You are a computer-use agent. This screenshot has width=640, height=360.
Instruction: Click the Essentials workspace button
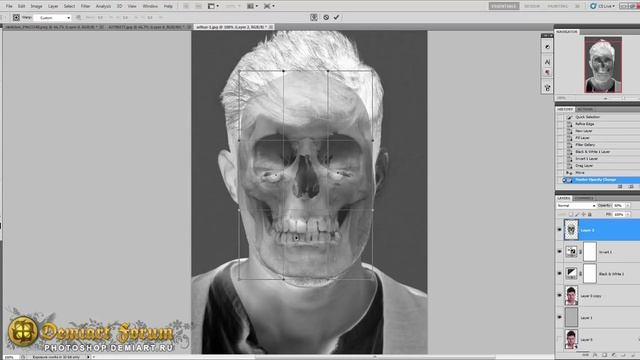click(x=504, y=6)
